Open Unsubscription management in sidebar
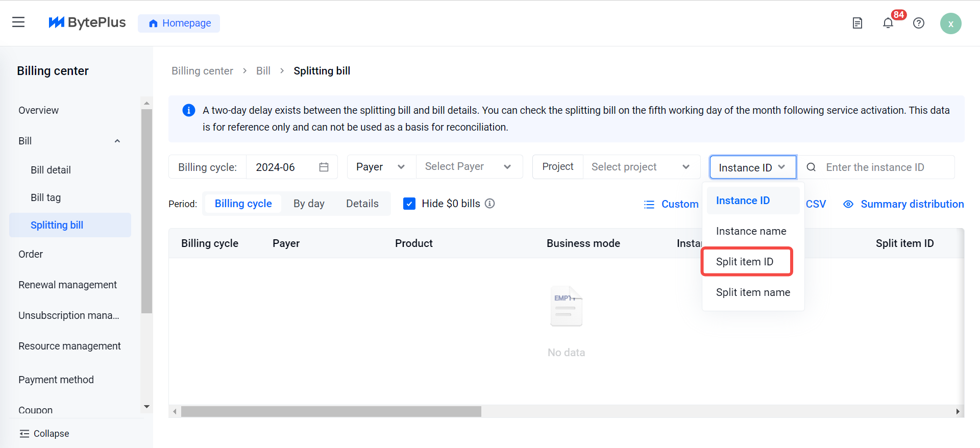The height and width of the screenshot is (448, 980). (69, 315)
